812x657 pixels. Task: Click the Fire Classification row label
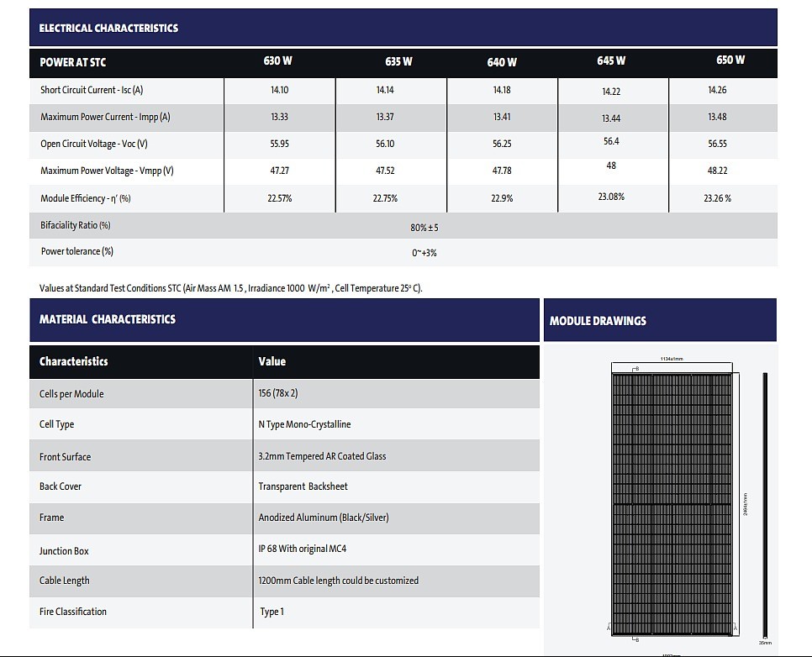[x=73, y=612]
